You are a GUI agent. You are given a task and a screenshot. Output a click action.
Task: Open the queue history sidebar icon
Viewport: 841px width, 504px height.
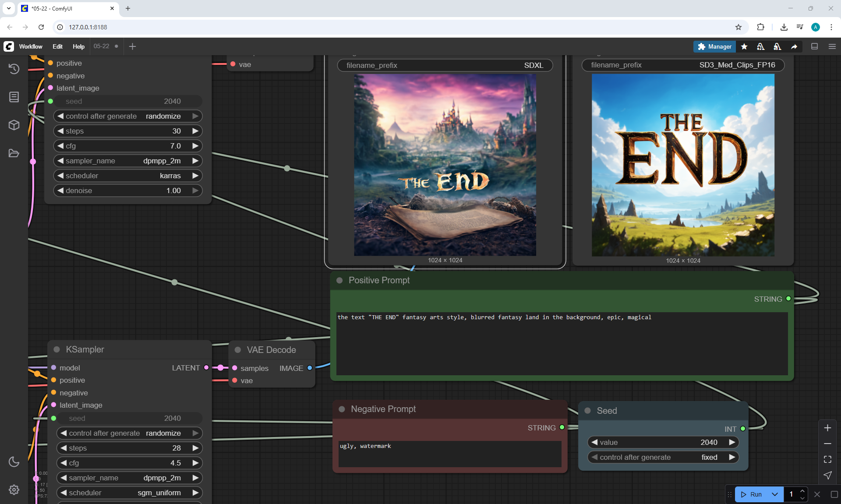tap(14, 69)
